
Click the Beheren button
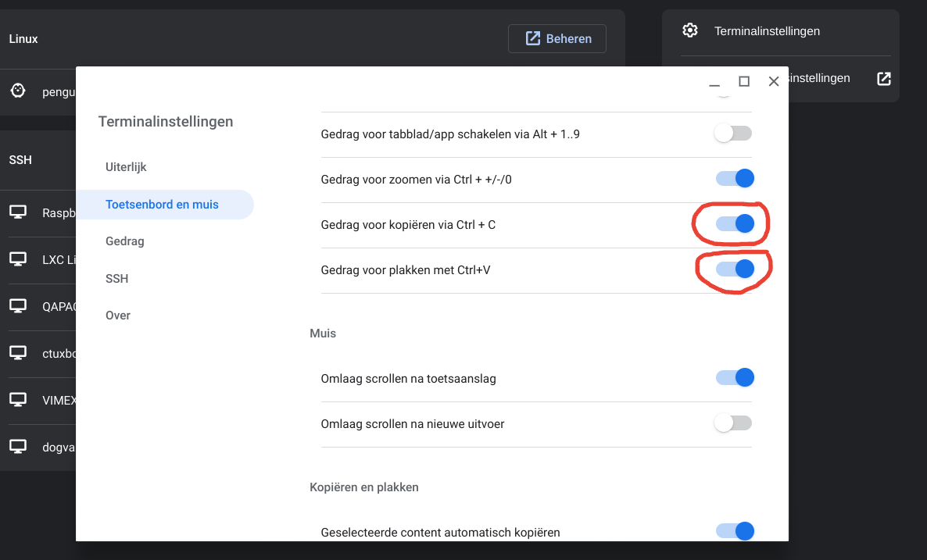pos(557,38)
